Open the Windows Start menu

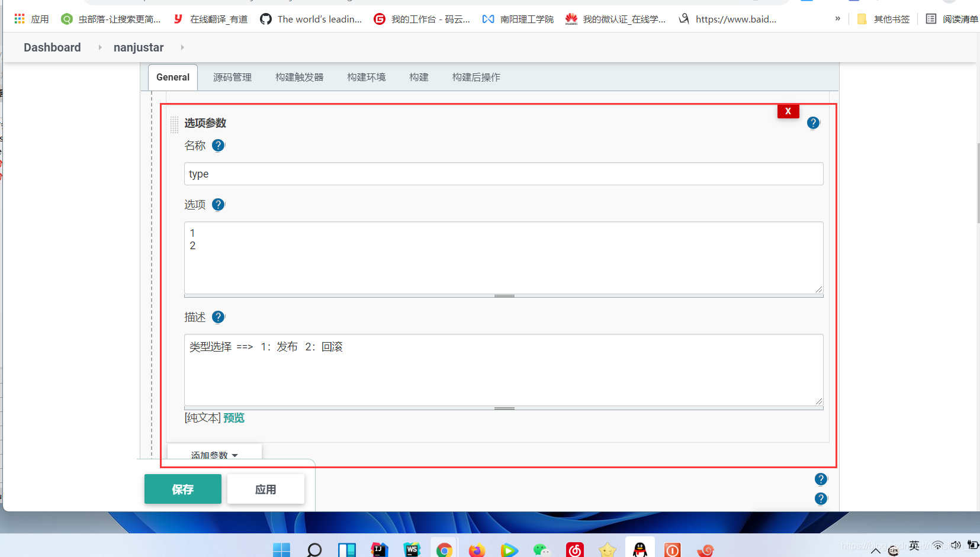coord(282,550)
